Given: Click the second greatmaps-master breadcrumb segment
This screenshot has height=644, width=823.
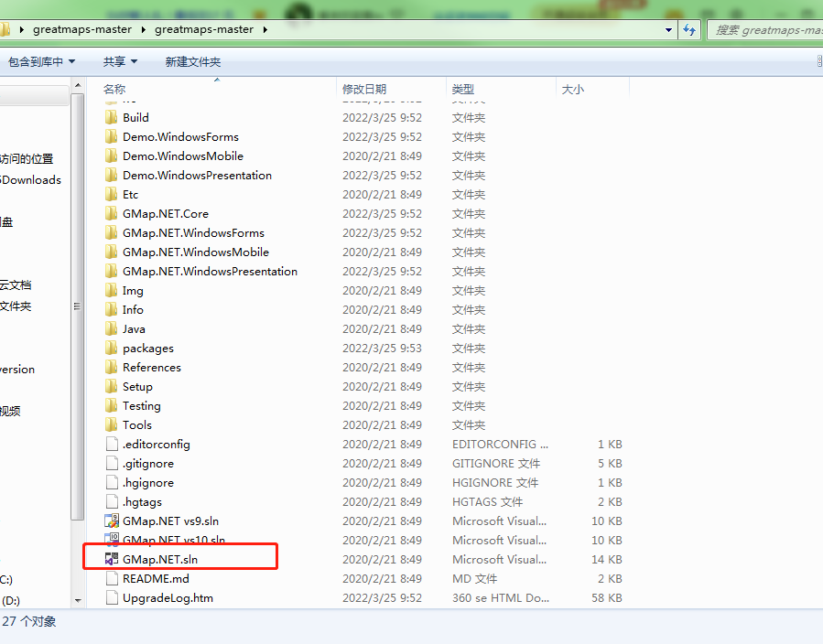Looking at the screenshot, I should [204, 29].
